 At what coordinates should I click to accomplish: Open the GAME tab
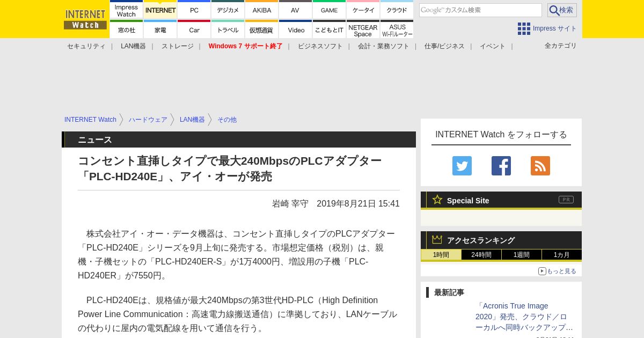tap(329, 9)
